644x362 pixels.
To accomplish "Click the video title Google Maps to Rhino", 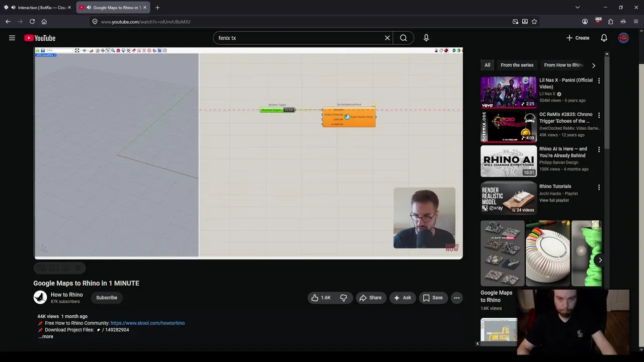I will (86, 283).
